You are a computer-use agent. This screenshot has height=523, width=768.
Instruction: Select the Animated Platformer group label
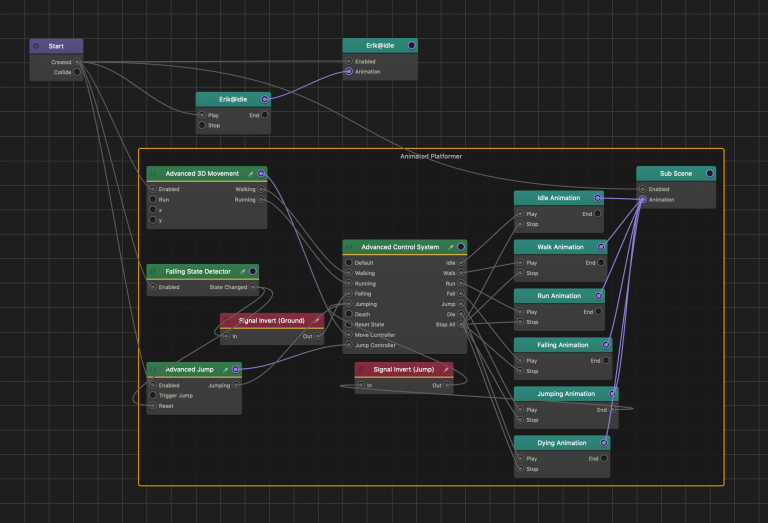(x=431, y=156)
